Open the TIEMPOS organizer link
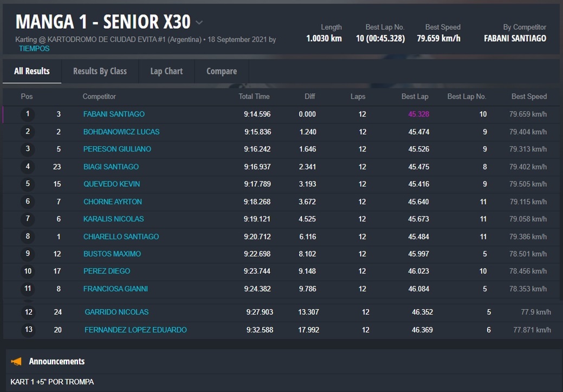The width and height of the screenshot is (563, 392). click(x=34, y=49)
